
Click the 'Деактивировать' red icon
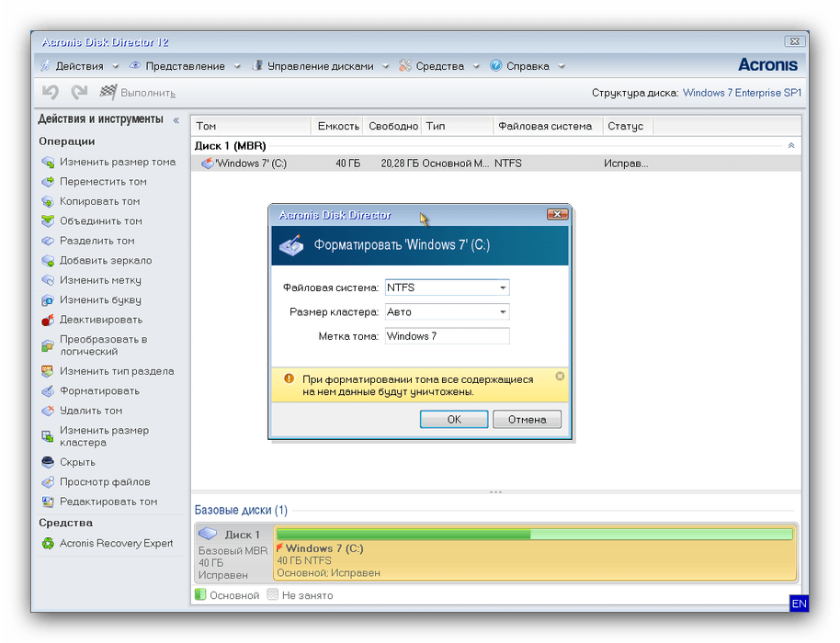(48, 321)
